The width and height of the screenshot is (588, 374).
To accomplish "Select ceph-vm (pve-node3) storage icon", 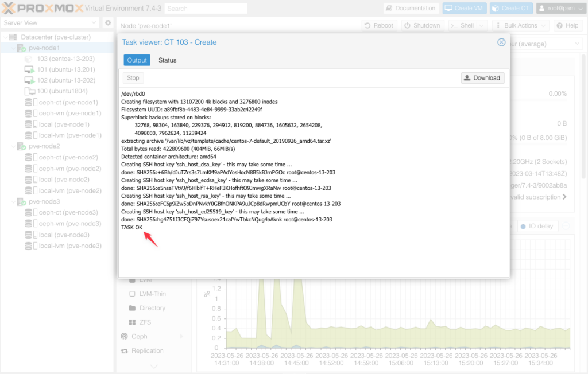I will pyautogui.click(x=31, y=224).
